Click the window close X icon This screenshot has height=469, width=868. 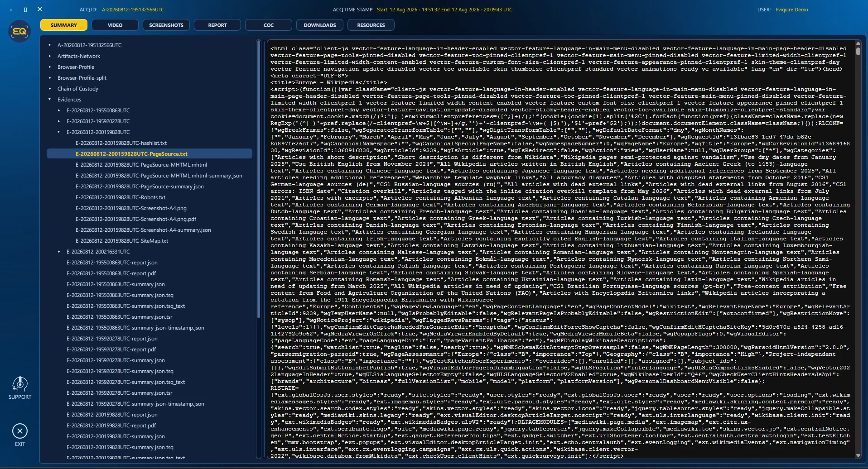40,9
